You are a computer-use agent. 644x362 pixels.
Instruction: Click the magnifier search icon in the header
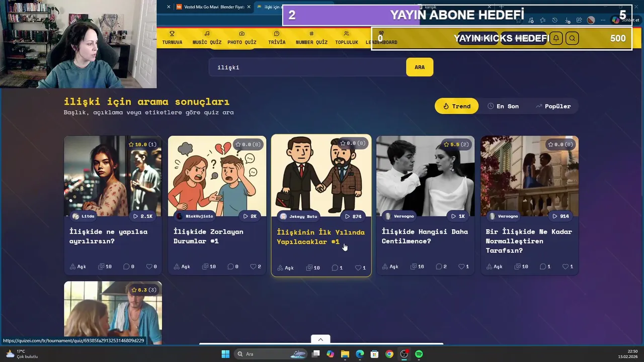pyautogui.click(x=572, y=38)
